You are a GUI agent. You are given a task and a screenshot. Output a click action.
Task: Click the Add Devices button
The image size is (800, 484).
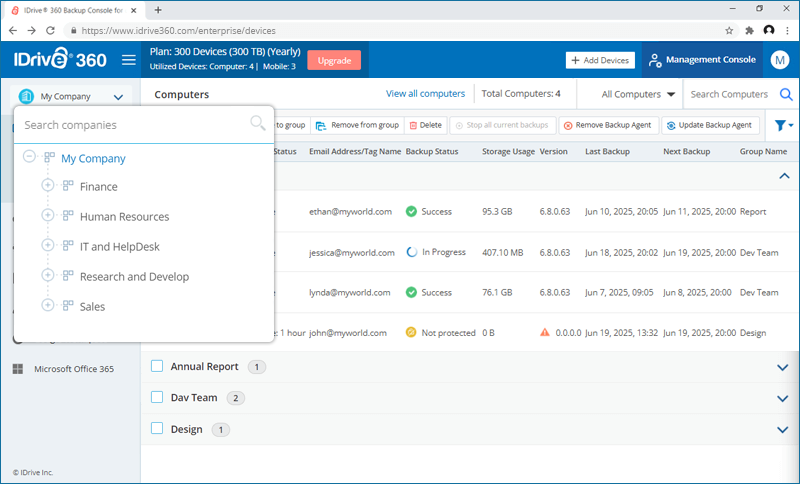pos(600,60)
